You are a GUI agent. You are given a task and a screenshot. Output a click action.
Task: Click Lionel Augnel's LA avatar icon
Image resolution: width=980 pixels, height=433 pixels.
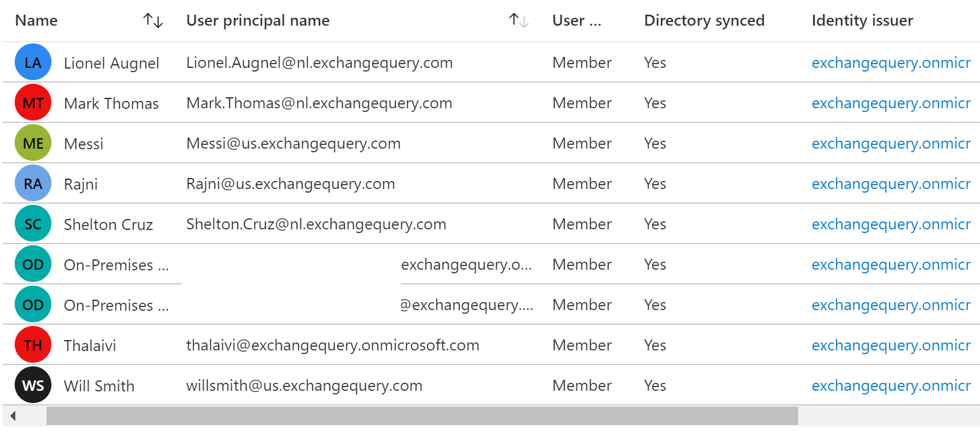33,62
